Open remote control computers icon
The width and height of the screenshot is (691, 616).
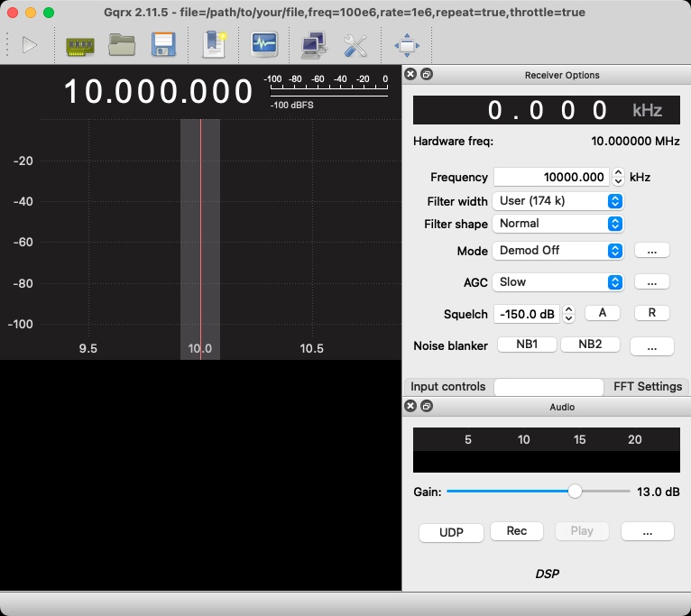click(314, 45)
